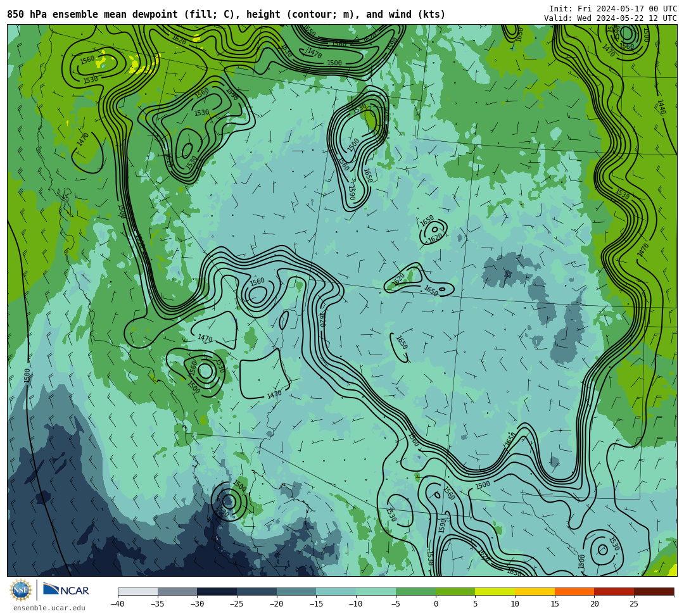Click the 10 to 15 colorbar swatch

(535, 591)
